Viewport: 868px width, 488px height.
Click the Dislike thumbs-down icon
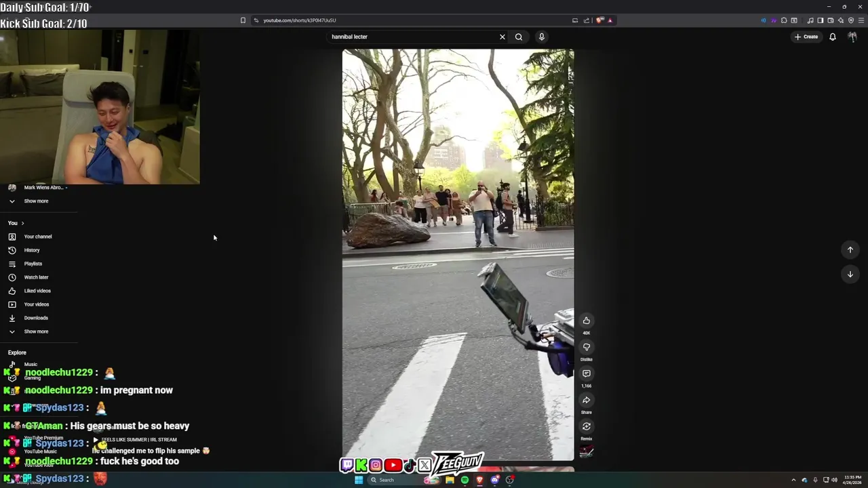pos(587,347)
